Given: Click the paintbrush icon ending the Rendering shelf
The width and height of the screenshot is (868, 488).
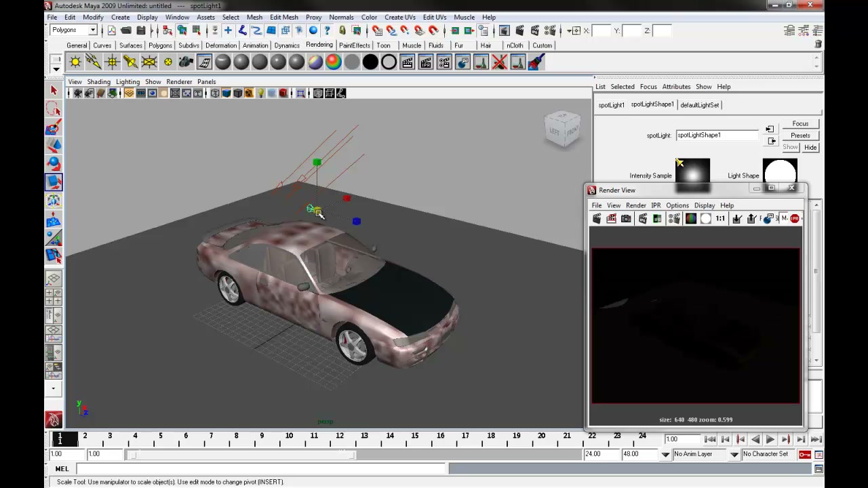Looking at the screenshot, I should [536, 62].
